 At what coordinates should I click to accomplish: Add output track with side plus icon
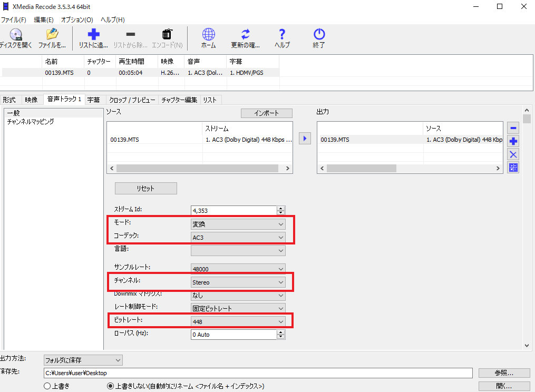513,141
